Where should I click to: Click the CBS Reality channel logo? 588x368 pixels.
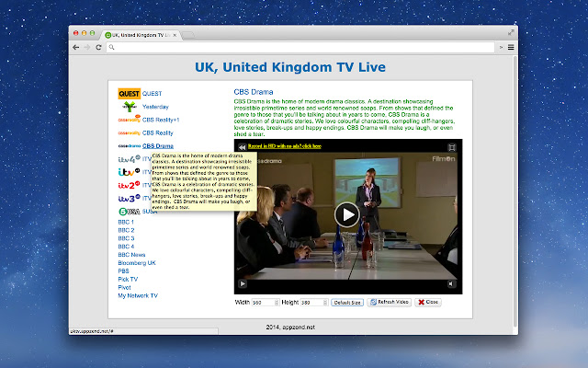tap(129, 132)
